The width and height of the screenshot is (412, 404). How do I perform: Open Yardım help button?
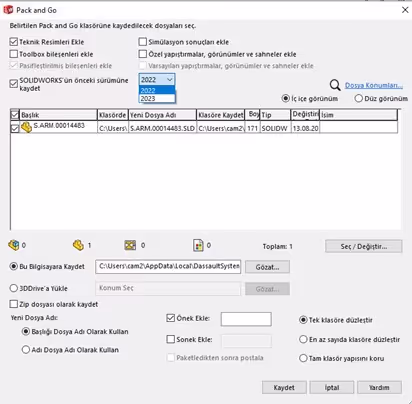pos(379,388)
